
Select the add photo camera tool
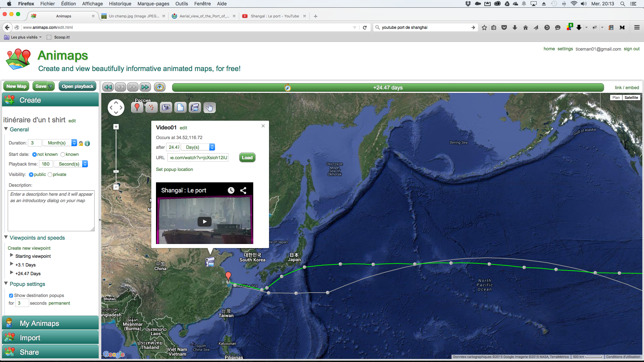[166, 107]
